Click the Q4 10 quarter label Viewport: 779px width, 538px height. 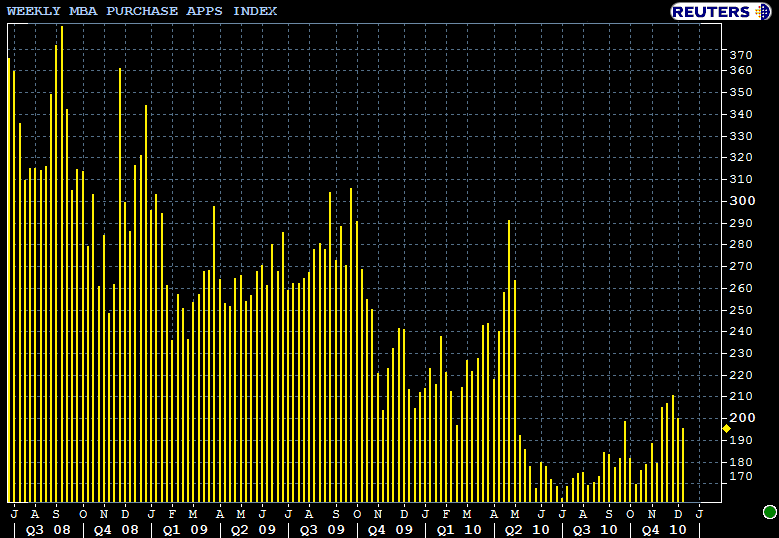663,529
